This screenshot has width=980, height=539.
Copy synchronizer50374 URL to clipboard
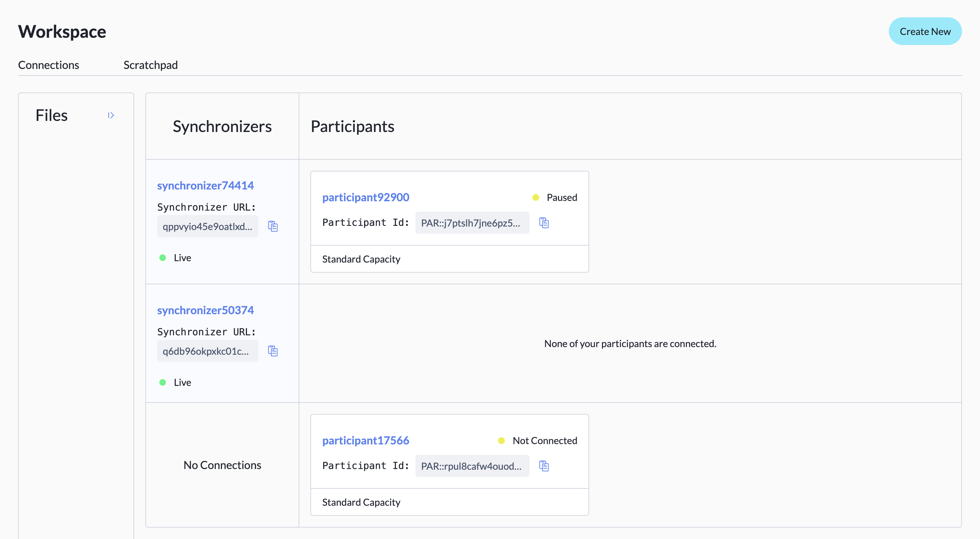273,351
